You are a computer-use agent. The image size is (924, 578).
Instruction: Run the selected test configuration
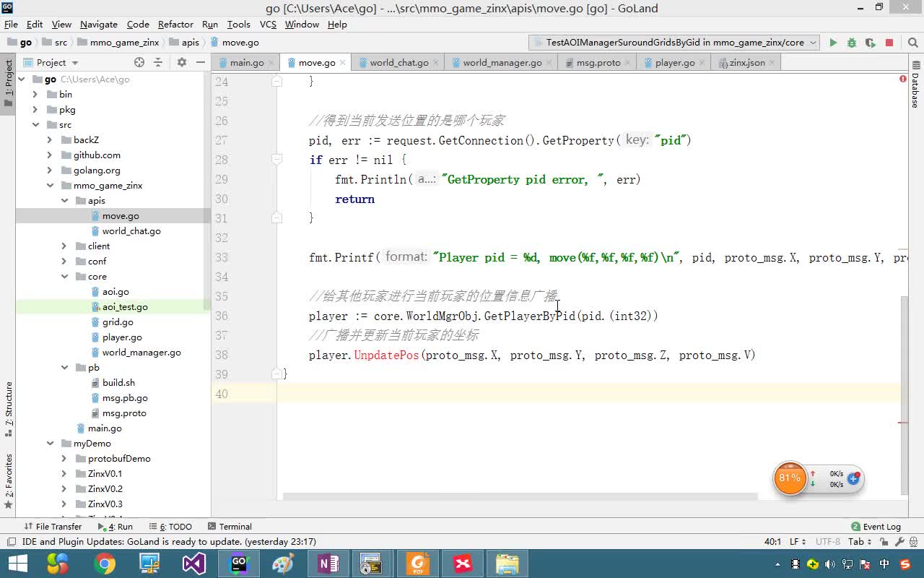point(833,43)
